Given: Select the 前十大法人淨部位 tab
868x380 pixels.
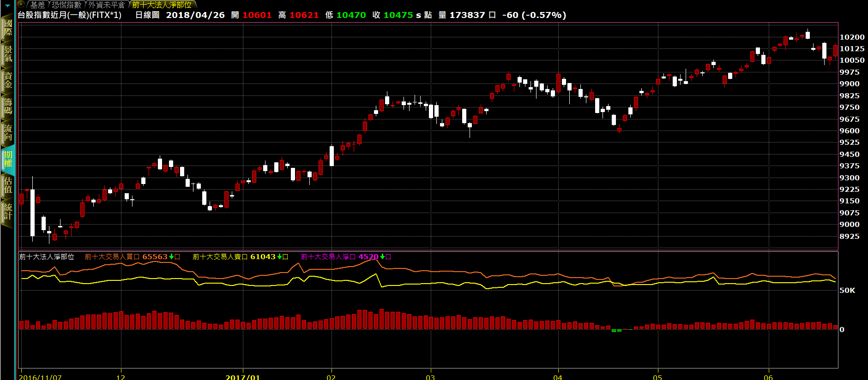Looking at the screenshot, I should (162, 5).
